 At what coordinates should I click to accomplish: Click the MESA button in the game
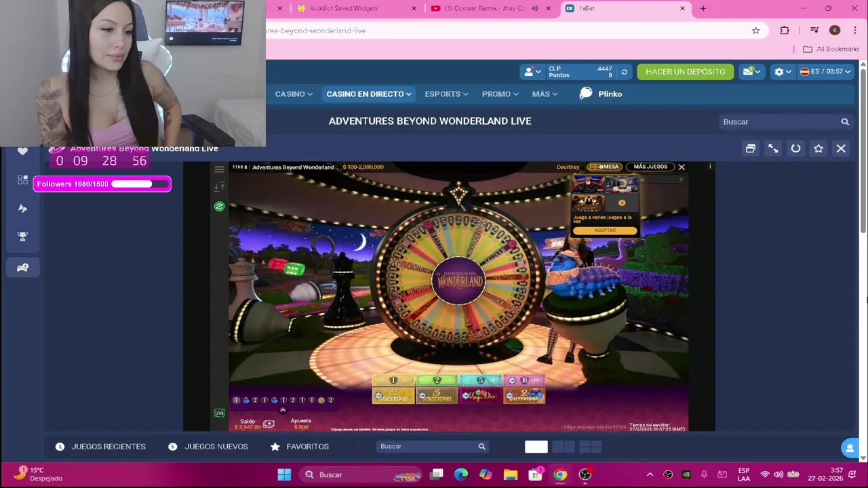click(x=604, y=167)
